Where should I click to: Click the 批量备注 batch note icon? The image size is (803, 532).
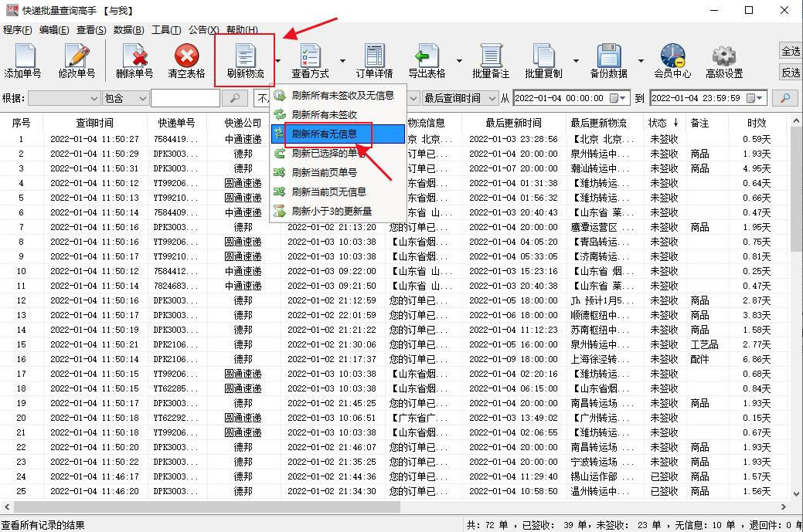[492, 60]
